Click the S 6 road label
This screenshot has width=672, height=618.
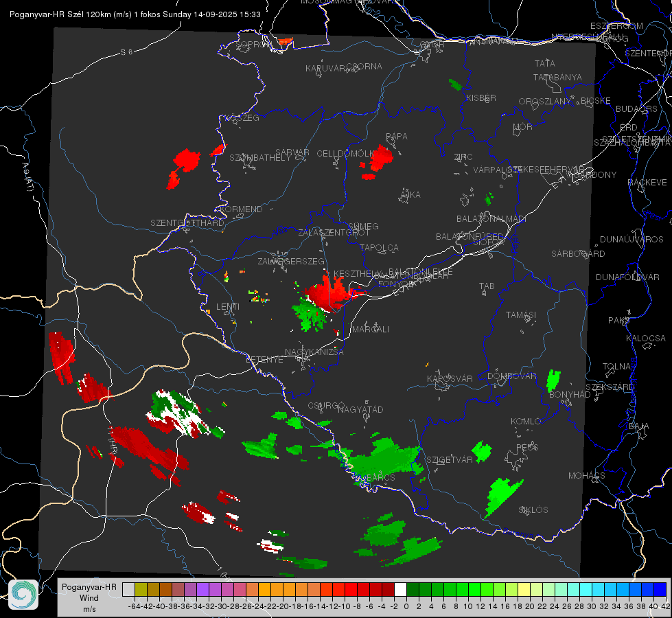[126, 52]
